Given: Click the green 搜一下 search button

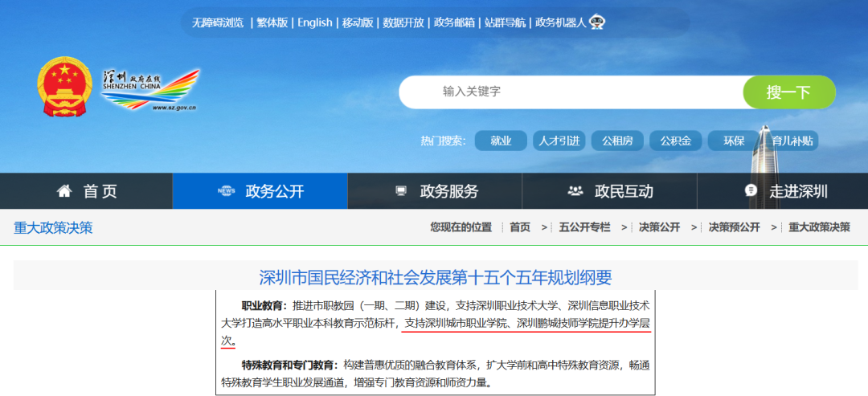Looking at the screenshot, I should click(x=789, y=92).
